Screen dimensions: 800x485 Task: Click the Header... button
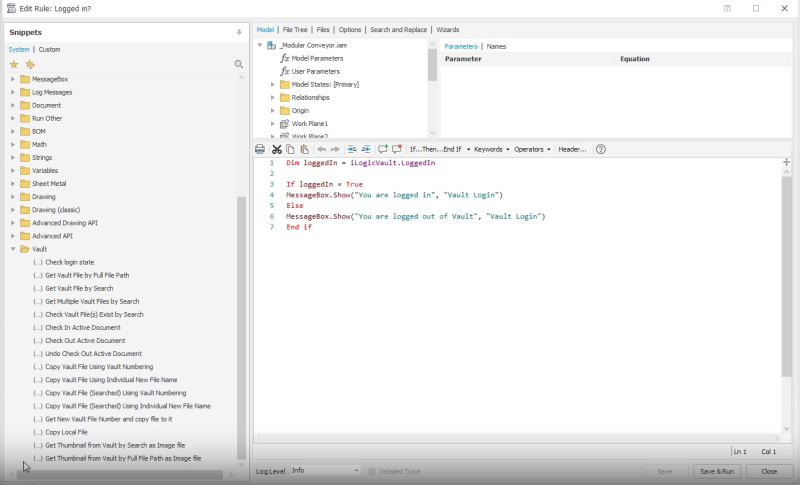tap(572, 149)
